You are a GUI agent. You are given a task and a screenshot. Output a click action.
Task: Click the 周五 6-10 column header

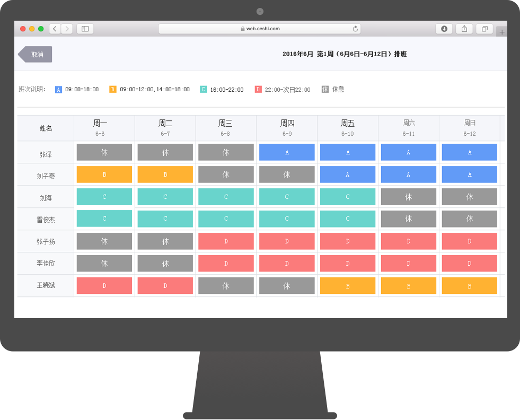(x=348, y=128)
